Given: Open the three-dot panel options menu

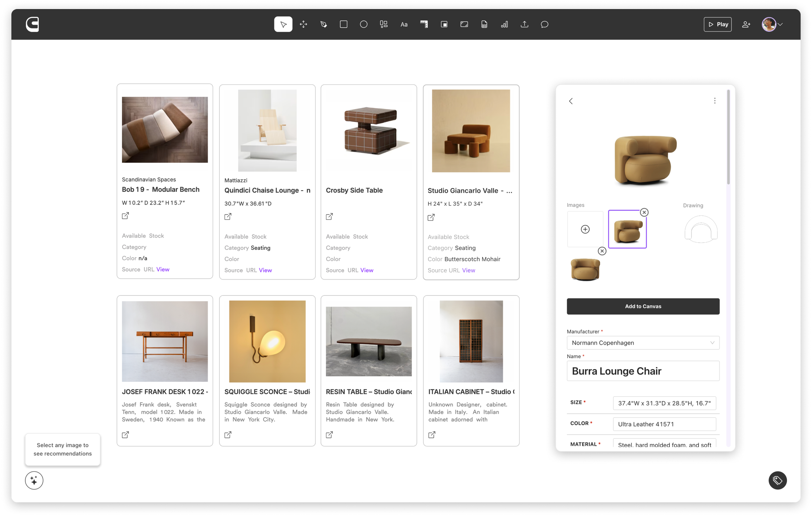Looking at the screenshot, I should 714,101.
